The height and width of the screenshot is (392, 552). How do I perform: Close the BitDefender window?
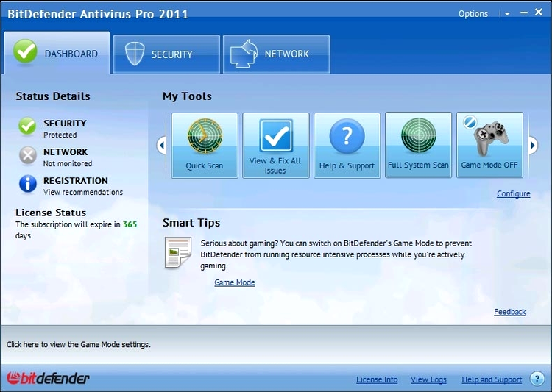tap(539, 13)
